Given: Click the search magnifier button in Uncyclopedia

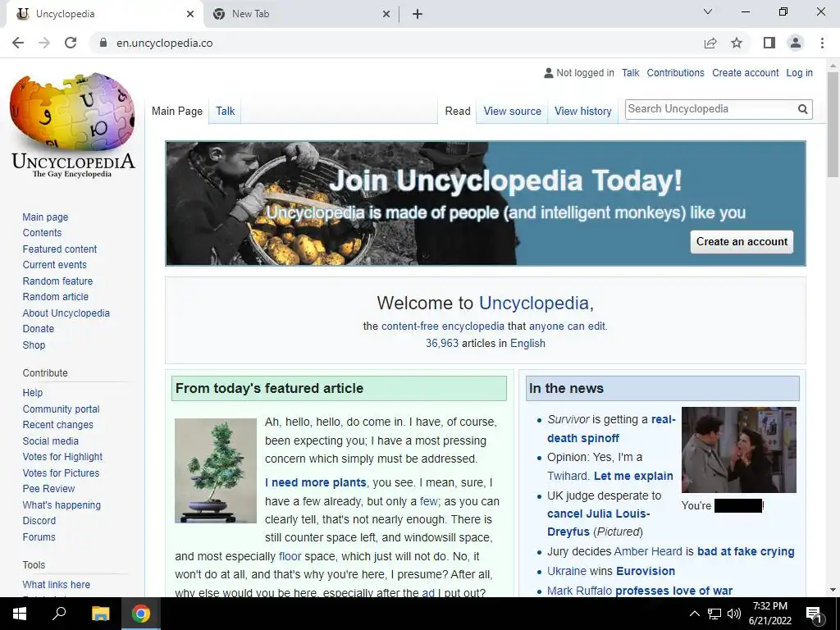Looking at the screenshot, I should point(802,109).
